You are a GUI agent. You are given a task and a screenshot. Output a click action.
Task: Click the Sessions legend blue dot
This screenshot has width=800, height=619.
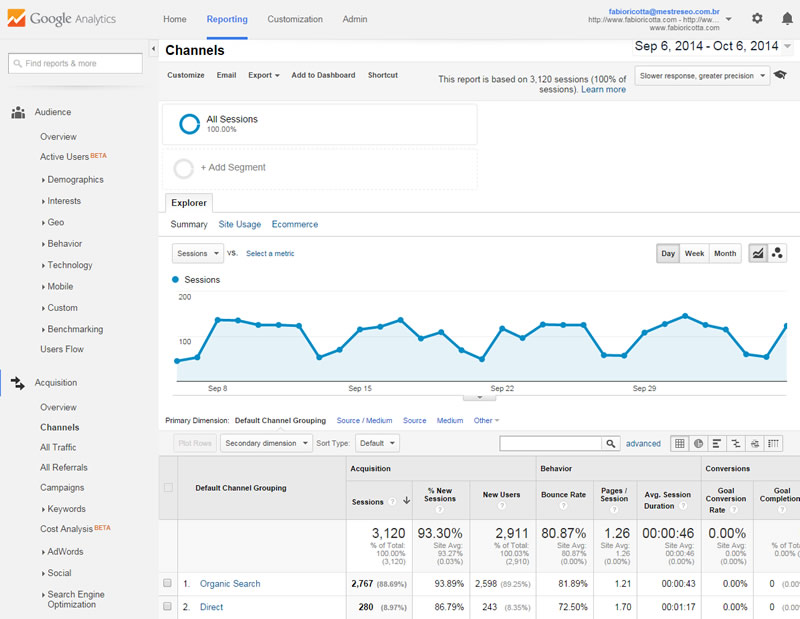(x=176, y=280)
